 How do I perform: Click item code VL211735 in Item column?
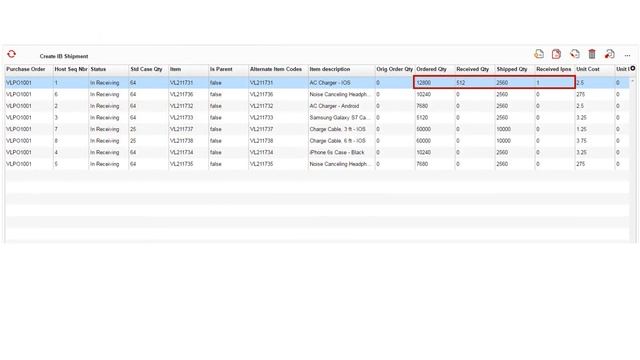pos(181,164)
